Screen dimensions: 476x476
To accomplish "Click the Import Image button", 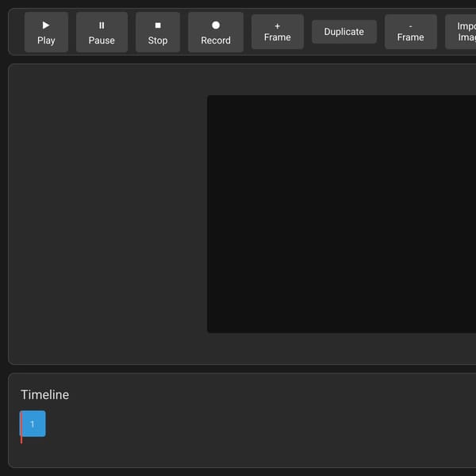I will 462,32.
